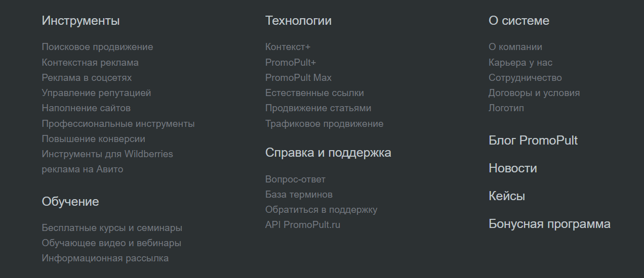Viewport: 644px width, 278px height.
Task: Open Карьера у нас link
Action: 520,63
